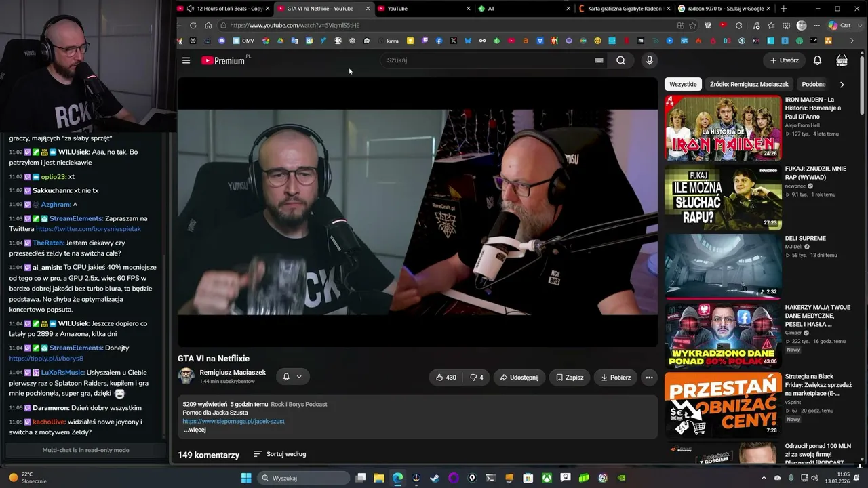
Task: Click the Wyszukaj taskbar search box
Action: (x=304, y=478)
